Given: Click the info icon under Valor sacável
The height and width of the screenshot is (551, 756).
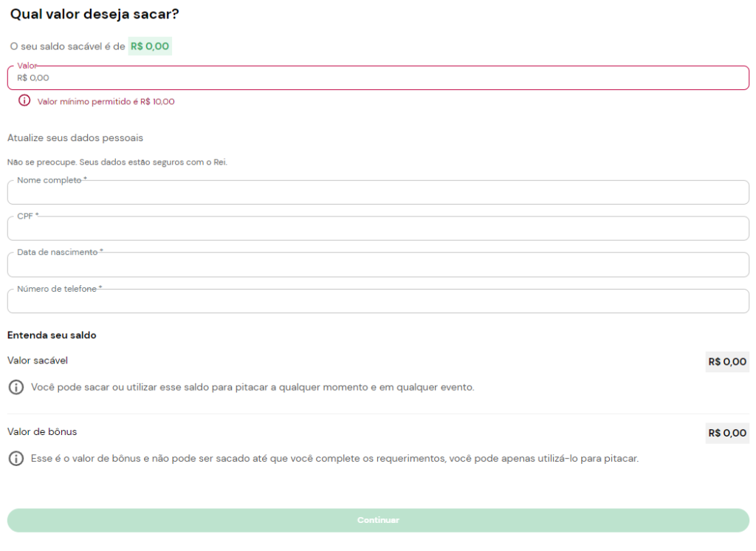Looking at the screenshot, I should pyautogui.click(x=16, y=387).
